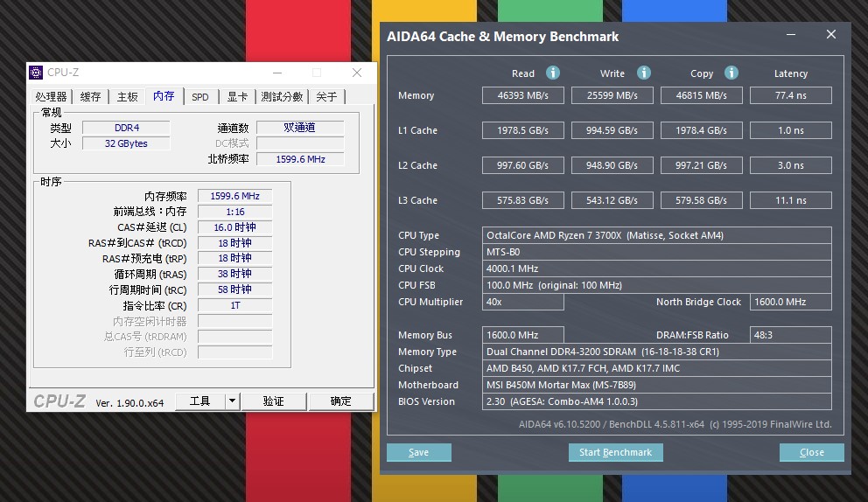Click the Memory Copy value 46815 MB/s
This screenshot has height=502, width=868.
[x=702, y=95]
